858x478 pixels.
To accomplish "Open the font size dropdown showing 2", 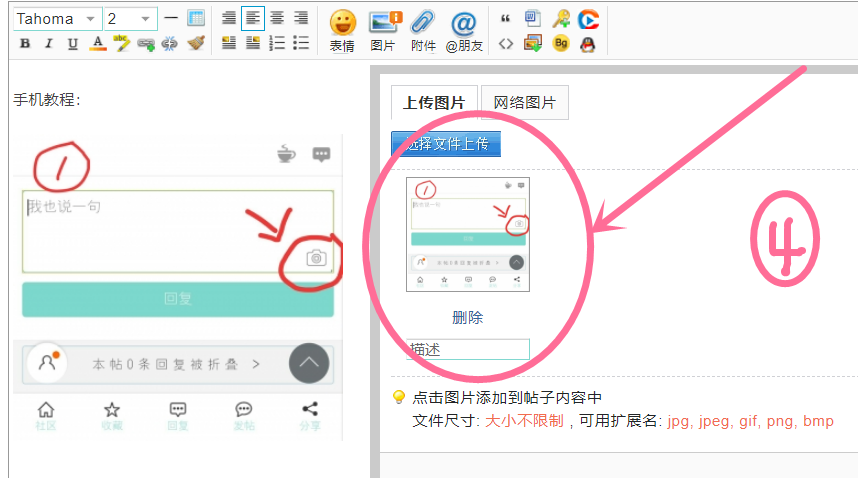I will (131, 19).
